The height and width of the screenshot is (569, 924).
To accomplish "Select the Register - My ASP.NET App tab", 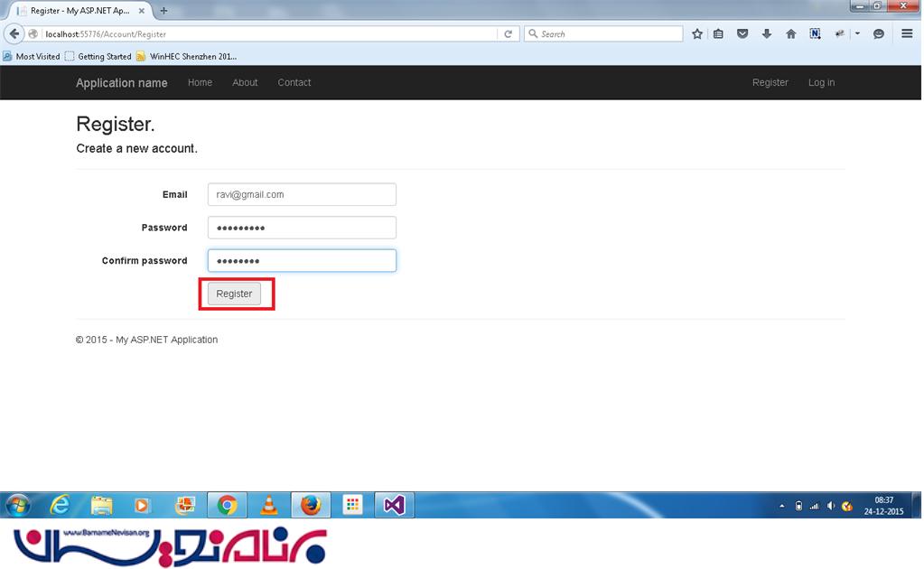I will click(x=80, y=11).
